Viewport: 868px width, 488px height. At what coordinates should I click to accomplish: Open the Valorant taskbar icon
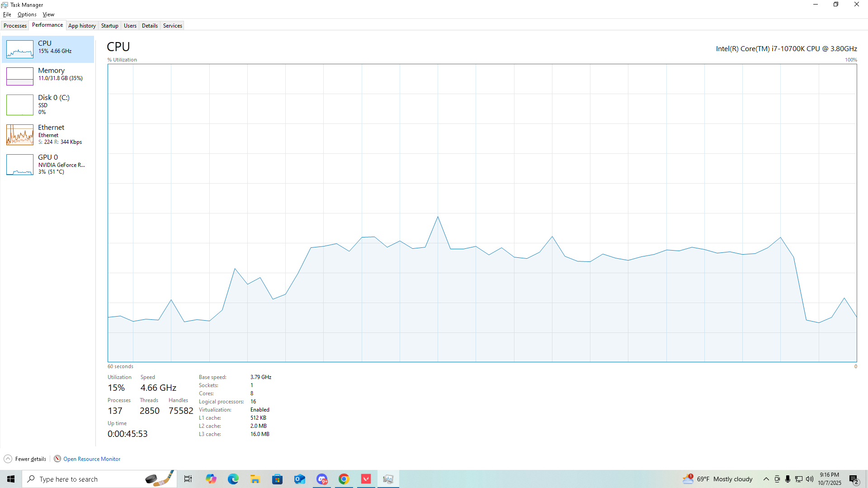pos(366,479)
